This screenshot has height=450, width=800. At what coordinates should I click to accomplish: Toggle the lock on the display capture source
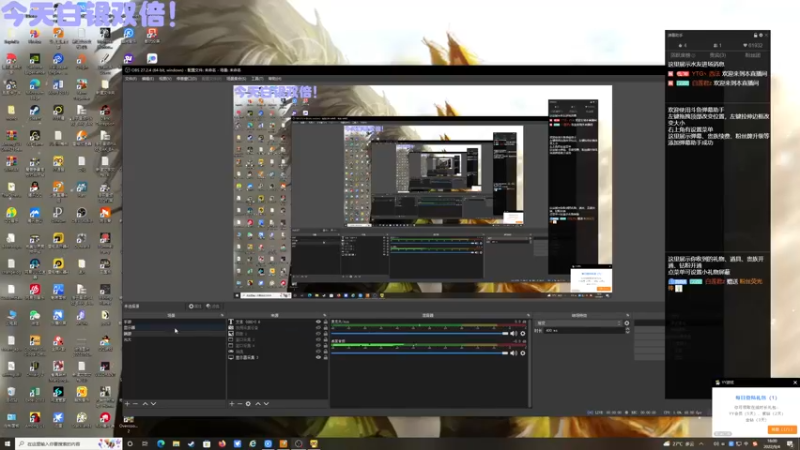click(326, 358)
